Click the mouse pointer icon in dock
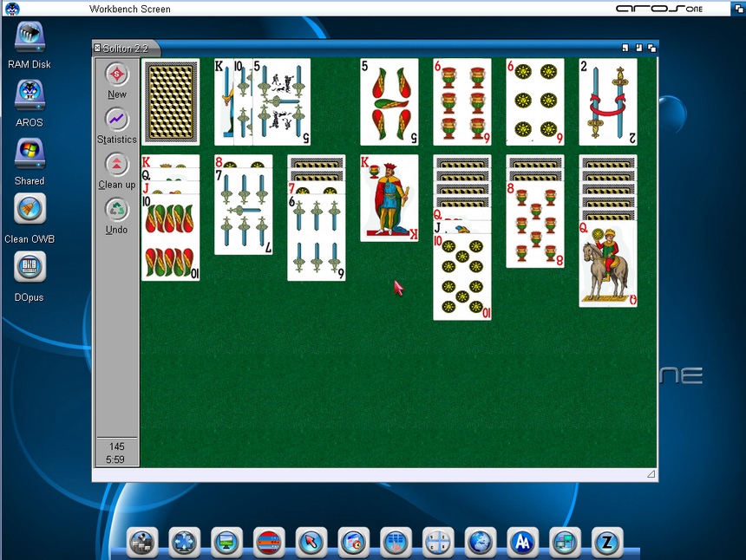The height and width of the screenshot is (560, 746). tap(311, 543)
